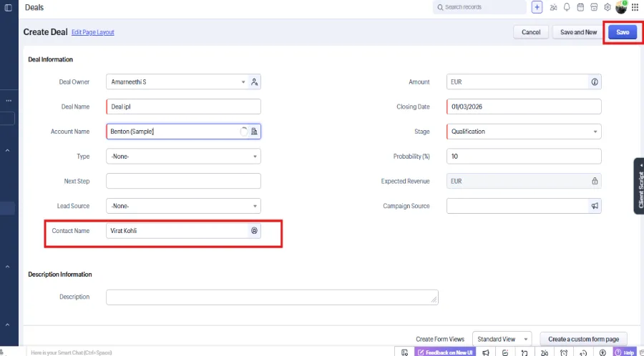The width and height of the screenshot is (644, 356).
Task: Click the chart icon in bottom bar
Action: click(x=505, y=352)
